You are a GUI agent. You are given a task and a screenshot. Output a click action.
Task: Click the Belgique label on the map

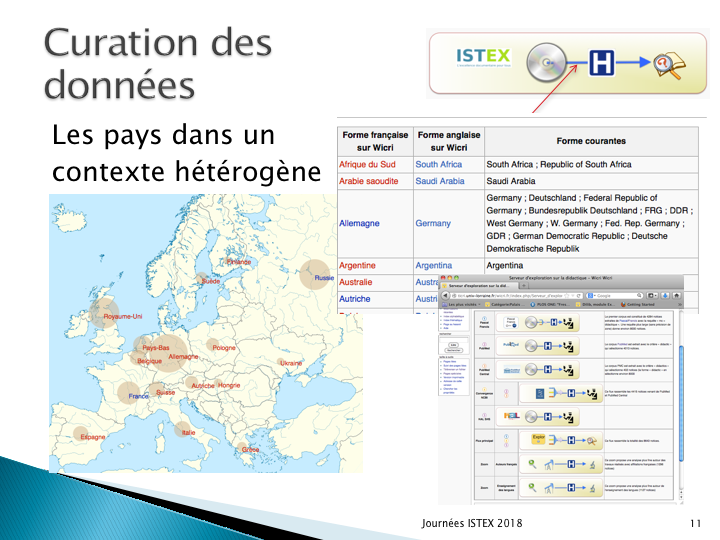(x=149, y=361)
